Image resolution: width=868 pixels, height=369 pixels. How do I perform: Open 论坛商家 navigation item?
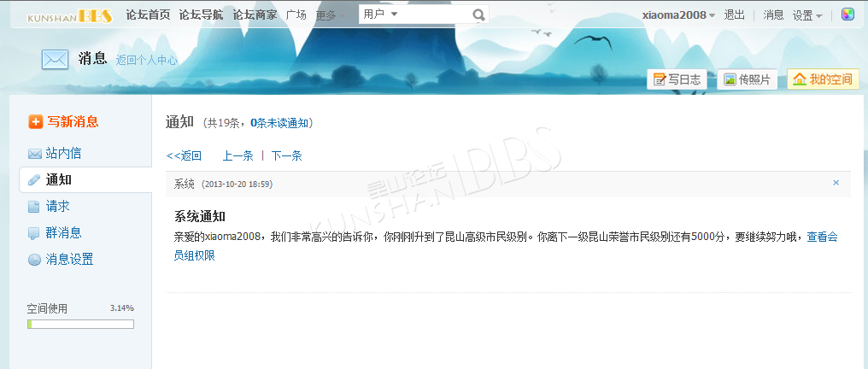pyautogui.click(x=255, y=15)
